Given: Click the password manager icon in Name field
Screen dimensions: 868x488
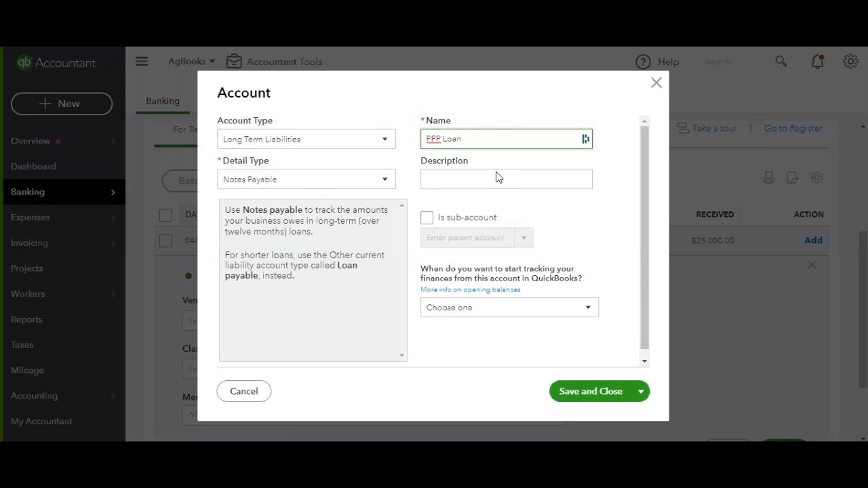Looking at the screenshot, I should [585, 139].
